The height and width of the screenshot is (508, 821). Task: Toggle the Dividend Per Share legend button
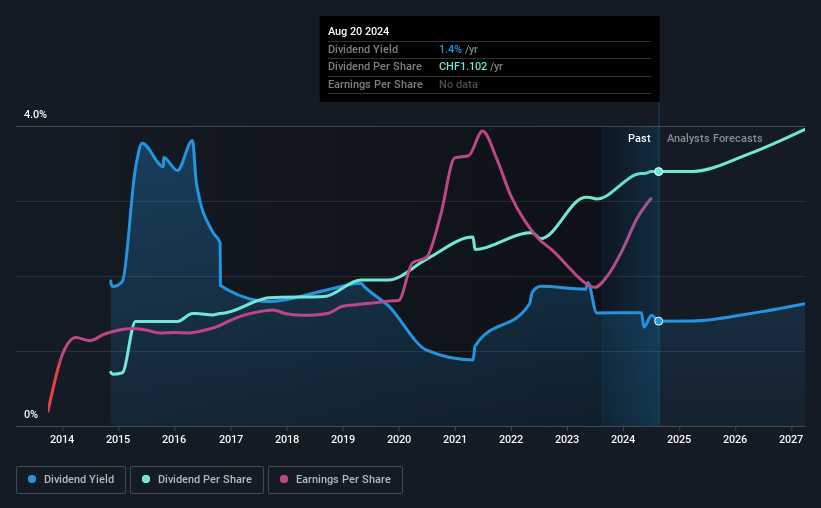tap(197, 480)
